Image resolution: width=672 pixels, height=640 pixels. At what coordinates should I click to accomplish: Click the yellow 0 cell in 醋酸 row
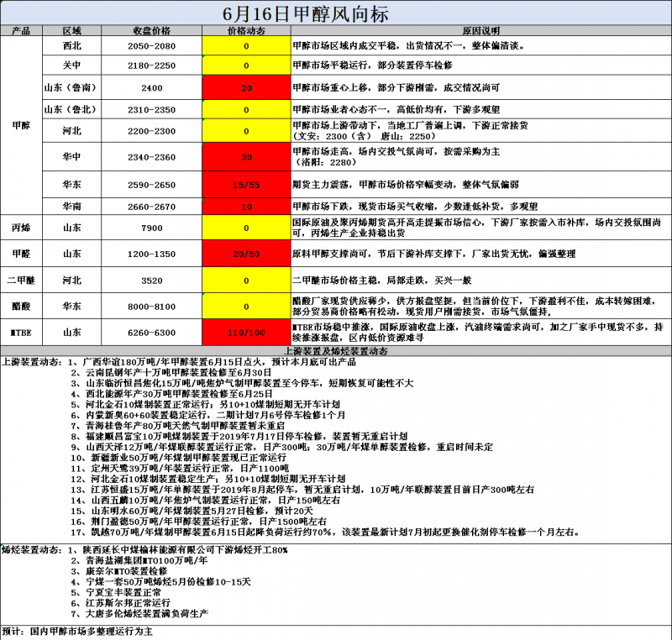tap(246, 307)
